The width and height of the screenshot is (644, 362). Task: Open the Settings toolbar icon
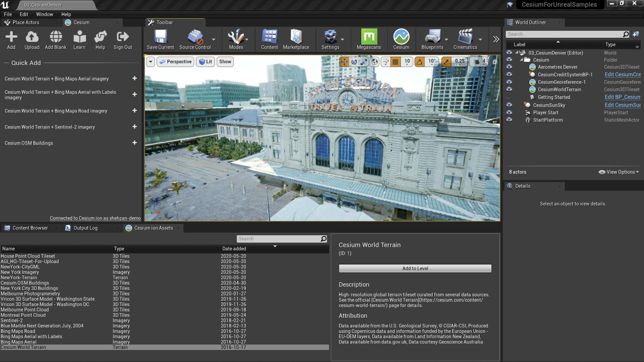pyautogui.click(x=331, y=39)
